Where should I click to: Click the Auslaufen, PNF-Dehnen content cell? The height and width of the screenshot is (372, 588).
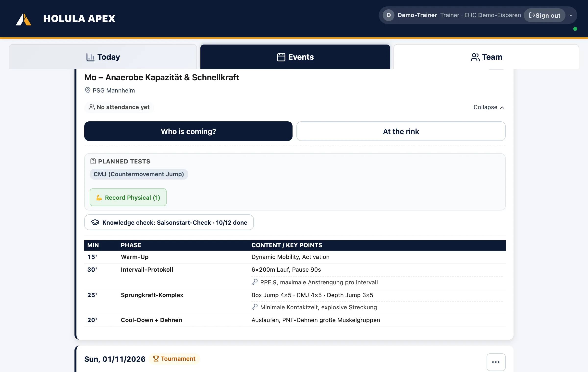pos(316,320)
